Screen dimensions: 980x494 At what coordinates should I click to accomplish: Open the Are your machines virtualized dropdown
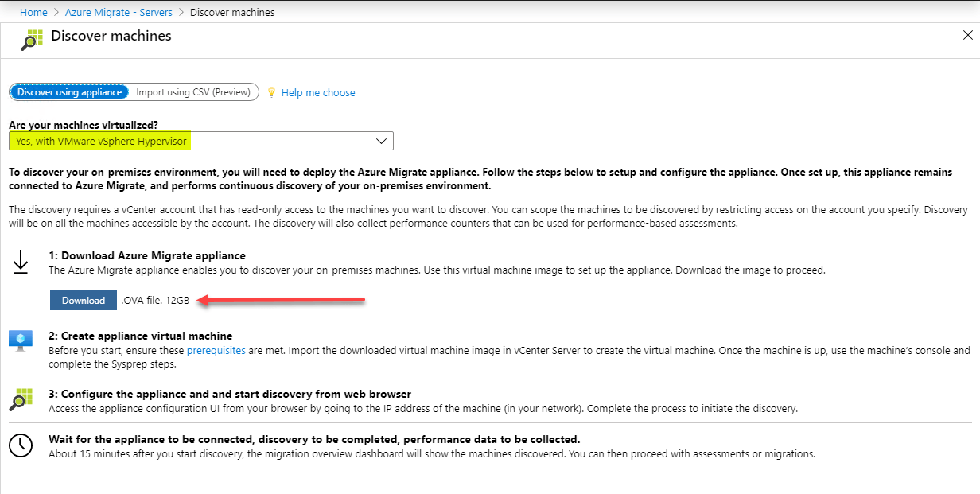point(201,141)
